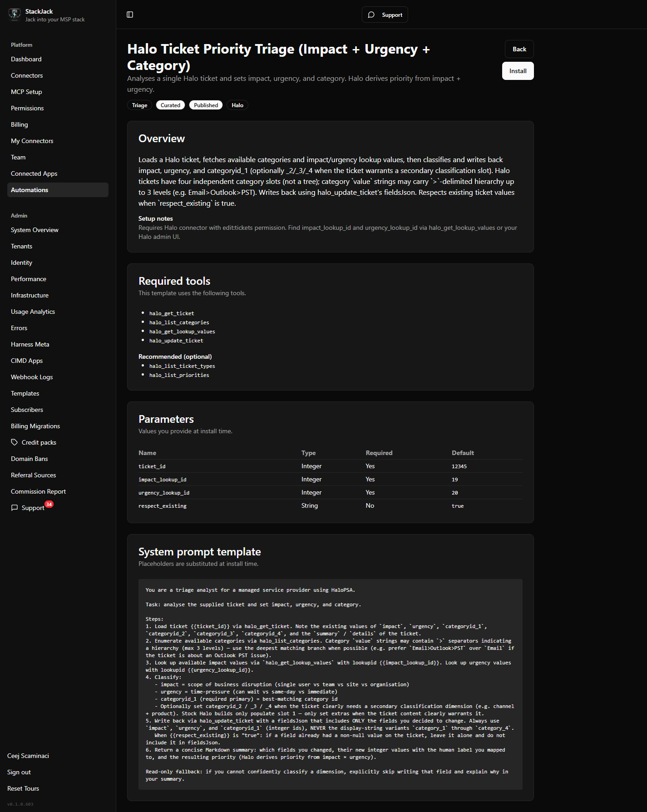Click the ticket_id parameter name
Screen dimensions: 647x812
pos(152,466)
